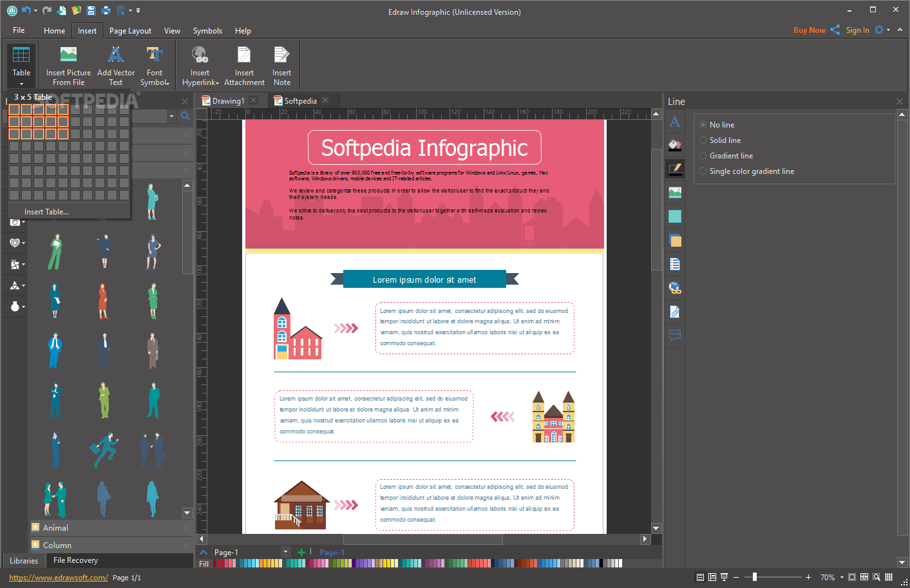
Task: Enable the Gradient line option
Action: pos(703,155)
